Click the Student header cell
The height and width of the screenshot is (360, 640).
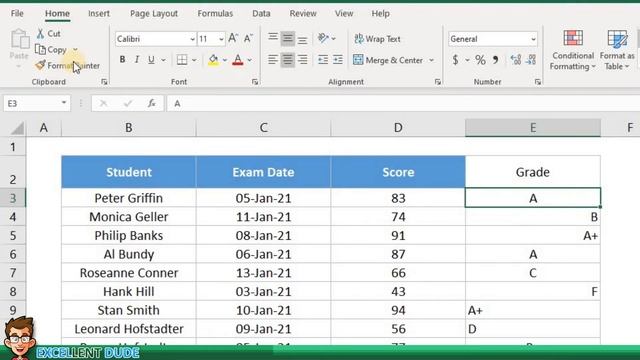(x=129, y=172)
